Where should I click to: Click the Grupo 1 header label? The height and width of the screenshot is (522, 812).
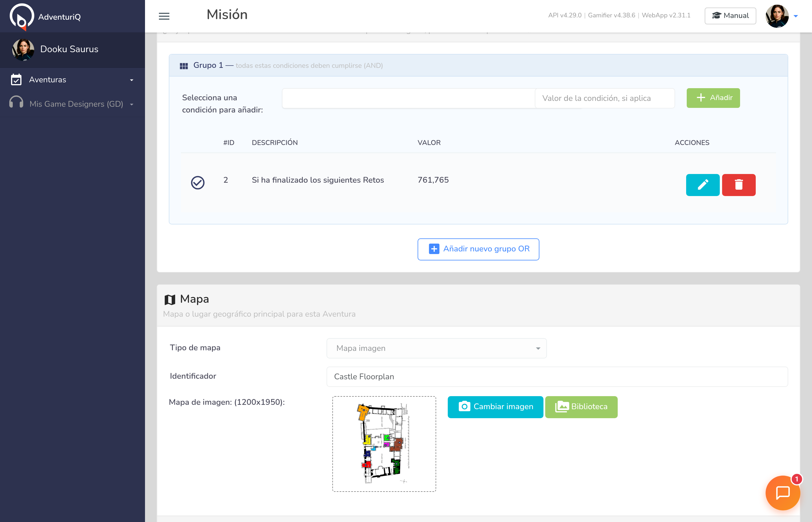(x=208, y=65)
